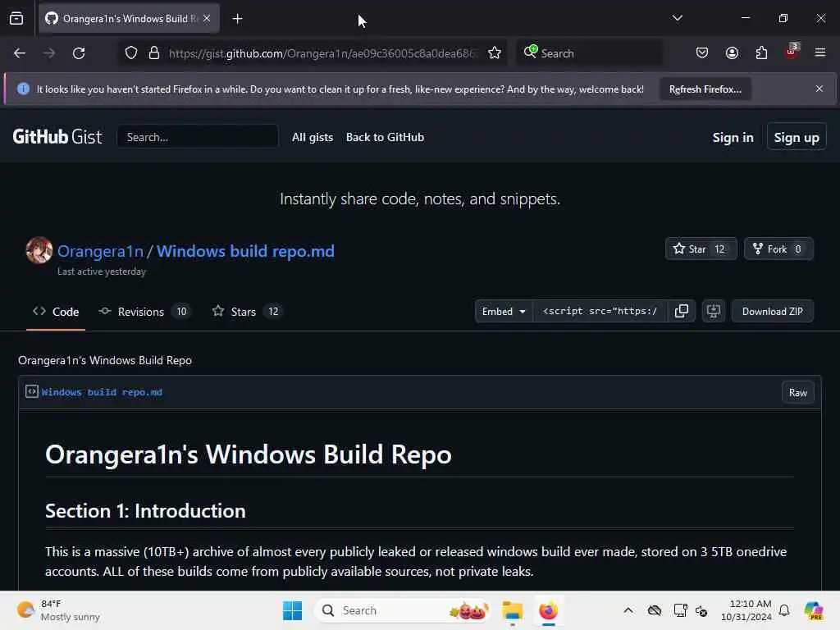
Task: Click the Firefox taskbar icon
Action: coord(548,610)
